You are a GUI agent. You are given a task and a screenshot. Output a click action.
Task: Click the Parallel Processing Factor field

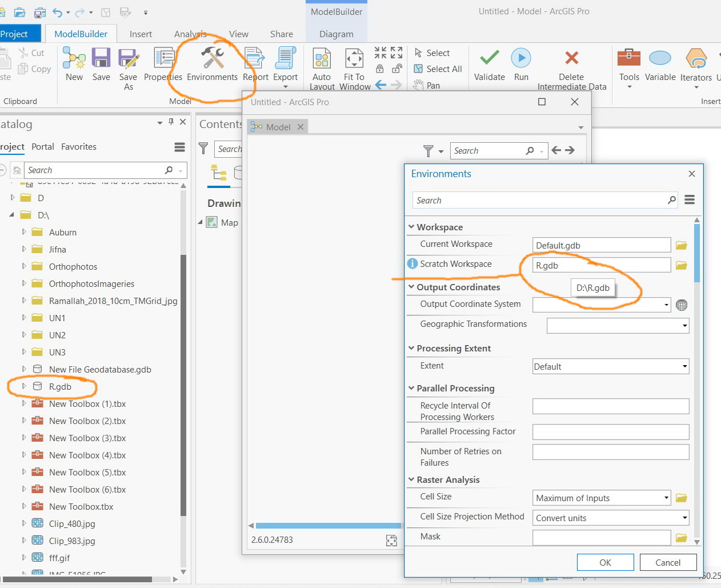pyautogui.click(x=611, y=432)
